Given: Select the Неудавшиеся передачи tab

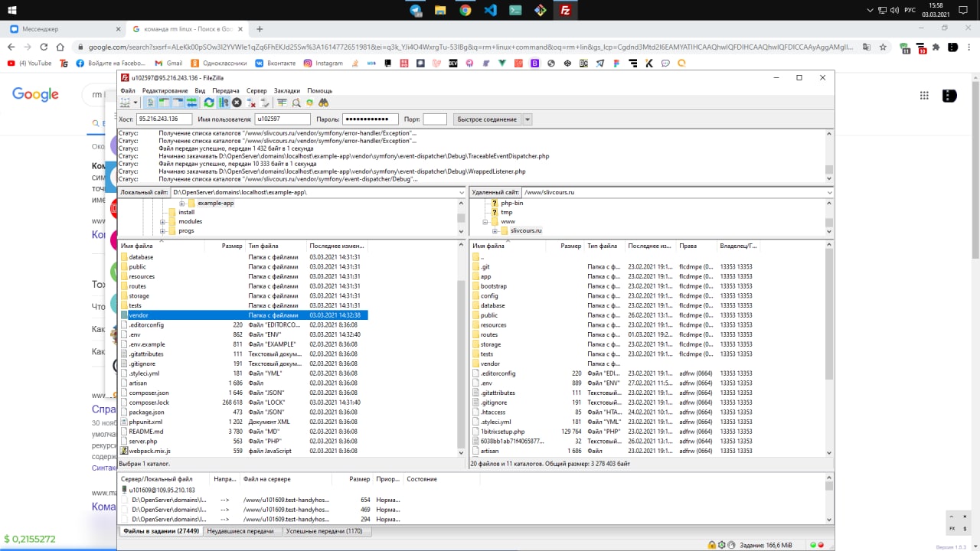Looking at the screenshot, I should 242,530.
